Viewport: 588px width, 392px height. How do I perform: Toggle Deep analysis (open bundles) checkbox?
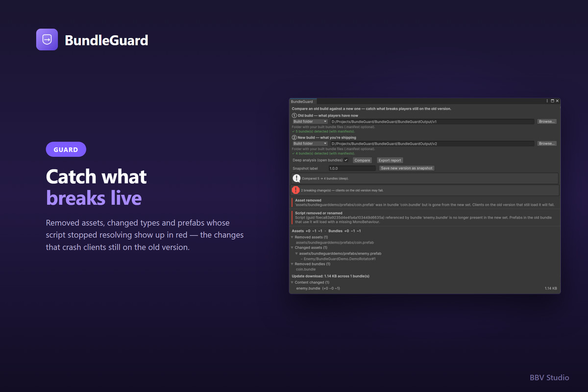click(x=346, y=160)
